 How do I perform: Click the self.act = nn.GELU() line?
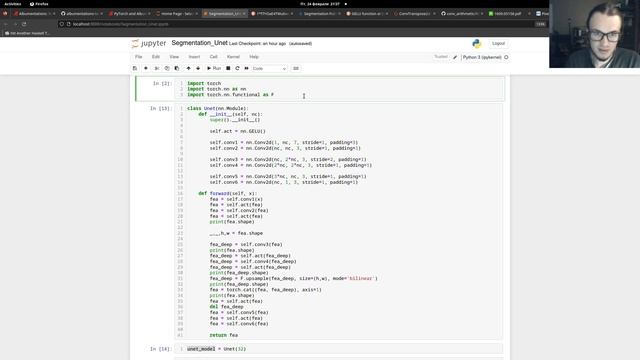click(x=238, y=131)
